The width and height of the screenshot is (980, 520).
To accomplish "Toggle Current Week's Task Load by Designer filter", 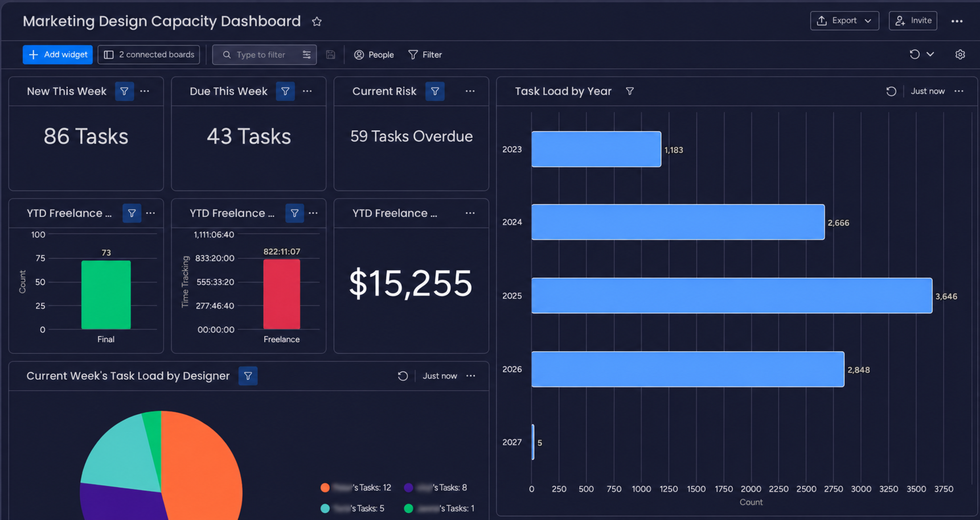I will [248, 376].
